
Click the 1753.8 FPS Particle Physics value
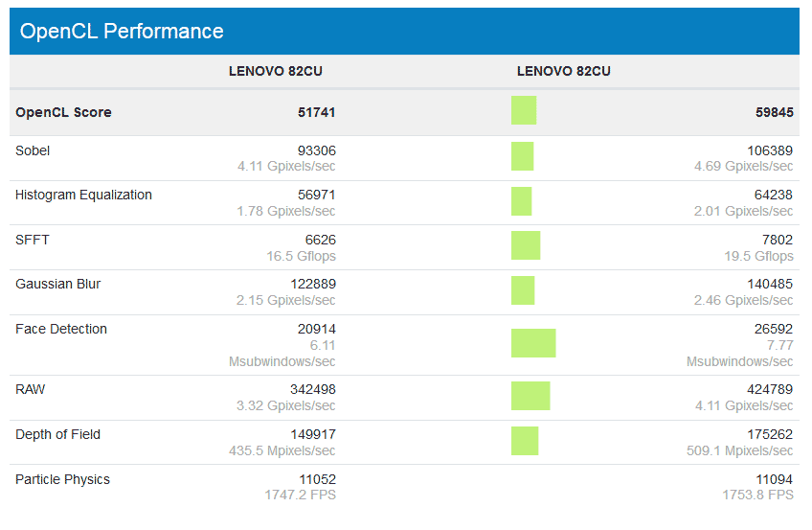(757, 495)
